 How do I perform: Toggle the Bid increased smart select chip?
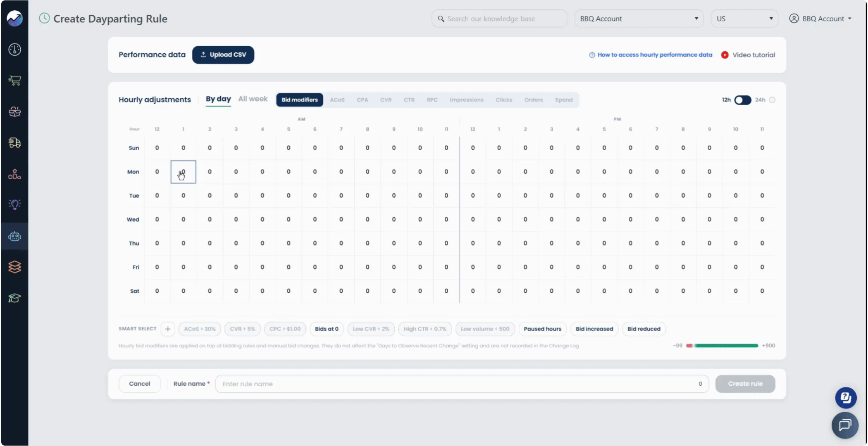click(x=594, y=329)
